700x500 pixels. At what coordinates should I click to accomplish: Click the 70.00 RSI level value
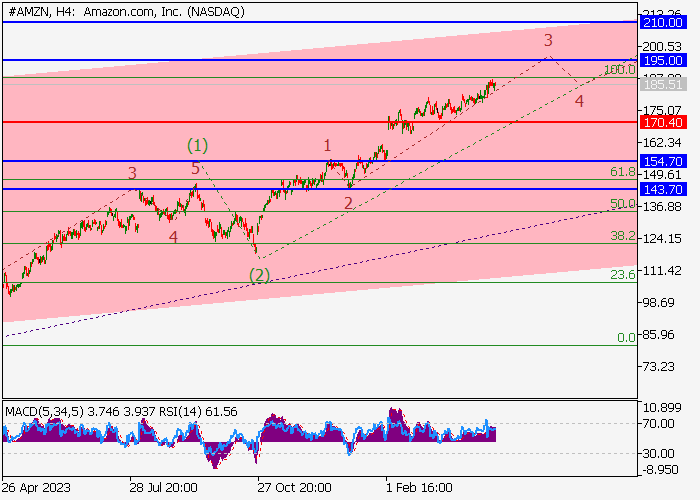click(658, 423)
